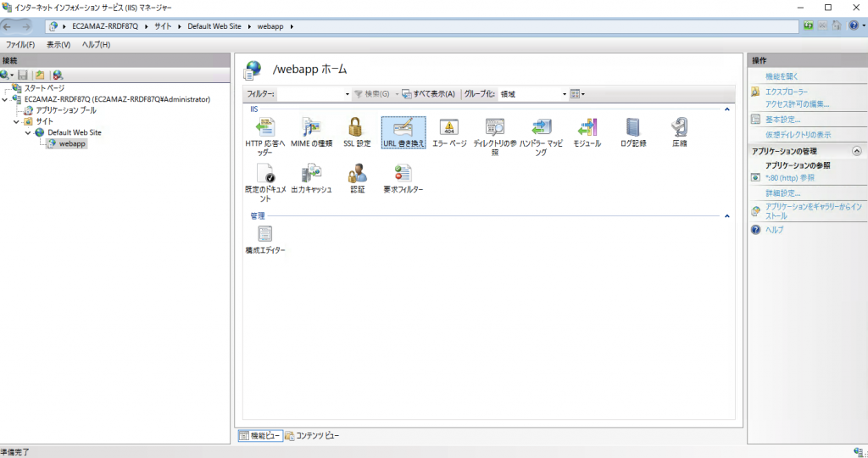Open the 認証 feature icon
The image size is (868, 458).
(357, 175)
